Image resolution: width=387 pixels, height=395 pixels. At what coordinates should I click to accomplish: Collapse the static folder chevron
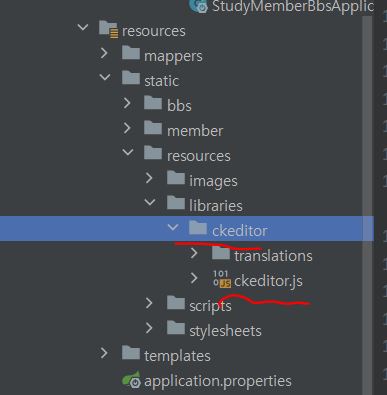tap(105, 77)
